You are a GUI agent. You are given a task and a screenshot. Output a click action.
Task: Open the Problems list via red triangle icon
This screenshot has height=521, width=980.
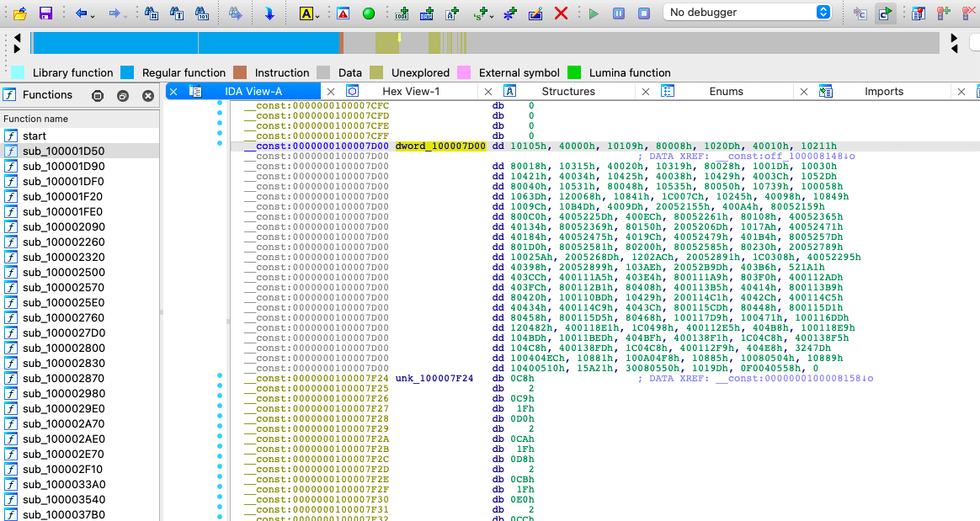[342, 12]
